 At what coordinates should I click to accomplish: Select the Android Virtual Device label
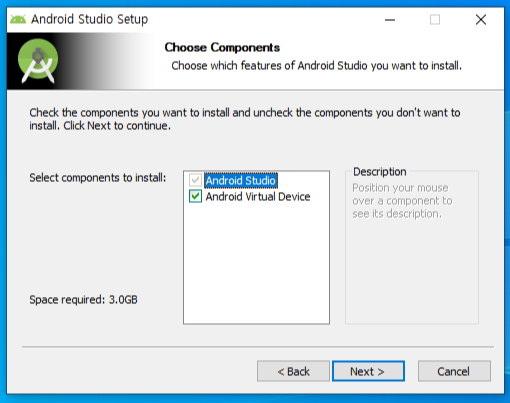[x=258, y=197]
